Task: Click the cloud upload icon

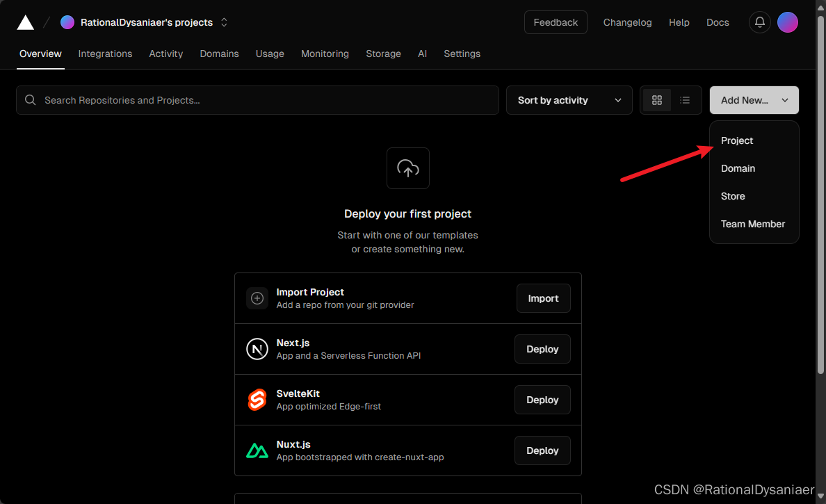Action: point(407,168)
